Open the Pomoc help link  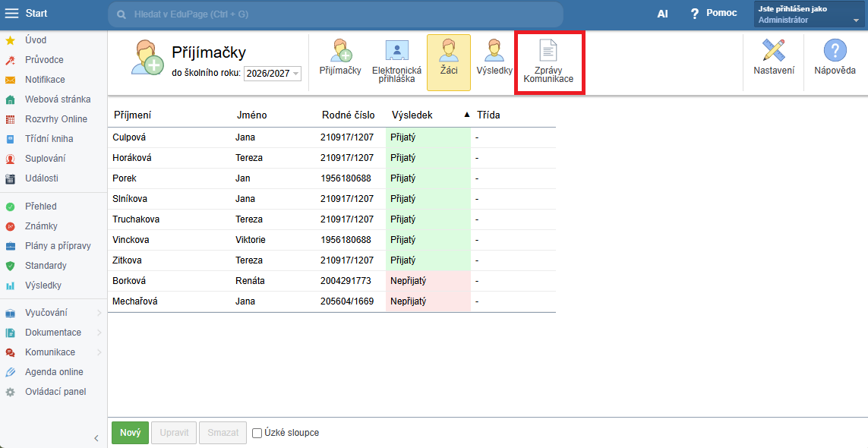(713, 14)
